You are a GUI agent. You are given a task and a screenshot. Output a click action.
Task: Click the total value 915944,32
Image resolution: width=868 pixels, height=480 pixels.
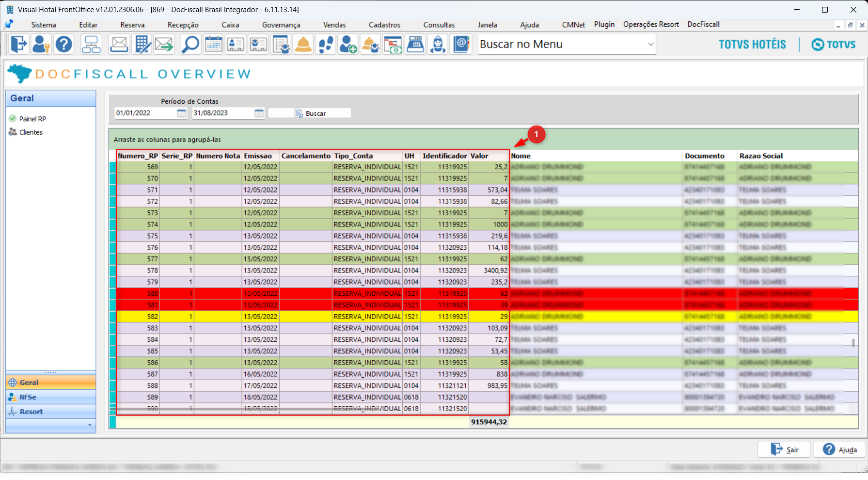(489, 422)
